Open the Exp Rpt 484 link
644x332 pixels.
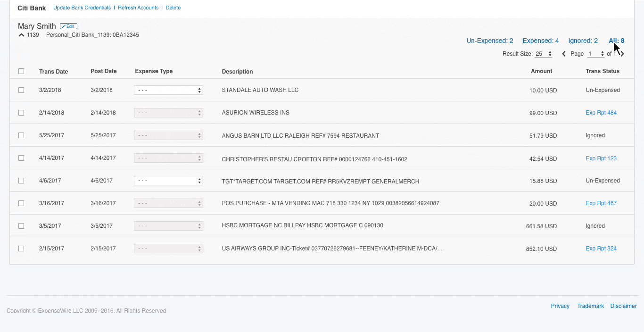[601, 113]
